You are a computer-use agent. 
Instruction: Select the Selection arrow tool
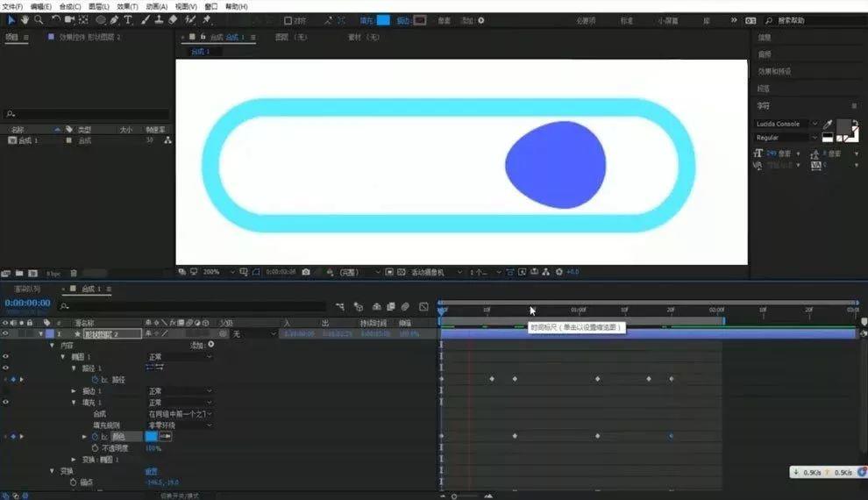11,20
